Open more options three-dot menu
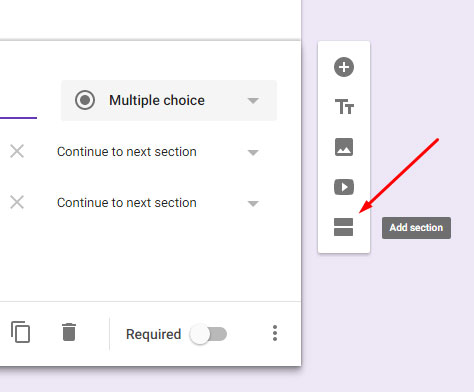Viewport: 474px width, 392px height. 275,333
